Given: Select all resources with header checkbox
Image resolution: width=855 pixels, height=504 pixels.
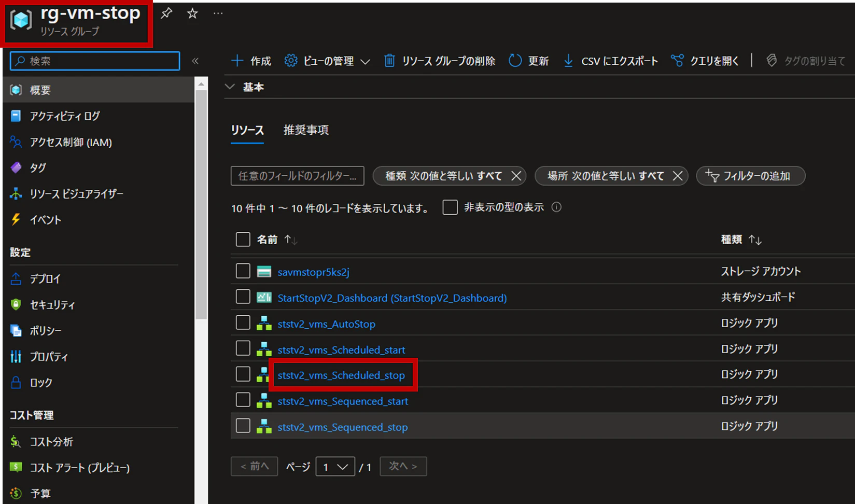Looking at the screenshot, I should 243,240.
